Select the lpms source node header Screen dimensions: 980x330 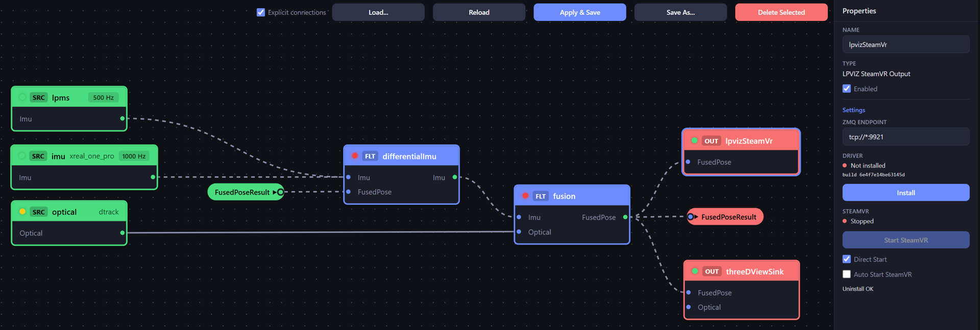(x=69, y=97)
